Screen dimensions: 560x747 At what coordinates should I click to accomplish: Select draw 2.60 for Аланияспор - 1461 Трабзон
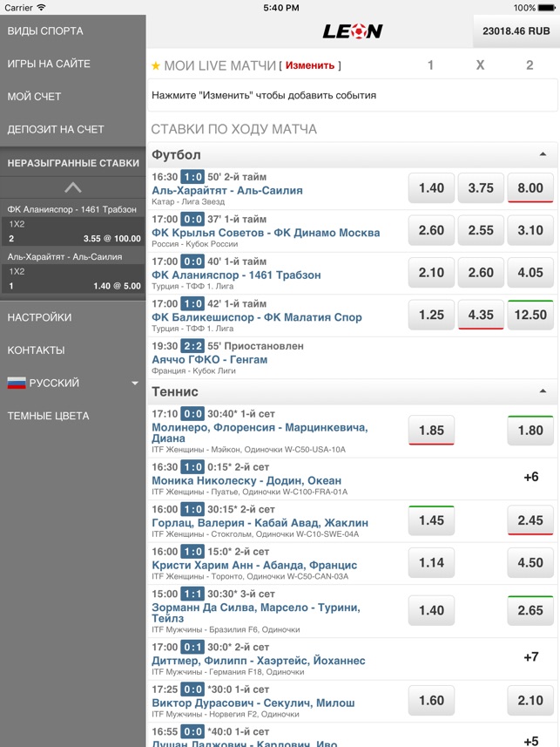tap(481, 273)
